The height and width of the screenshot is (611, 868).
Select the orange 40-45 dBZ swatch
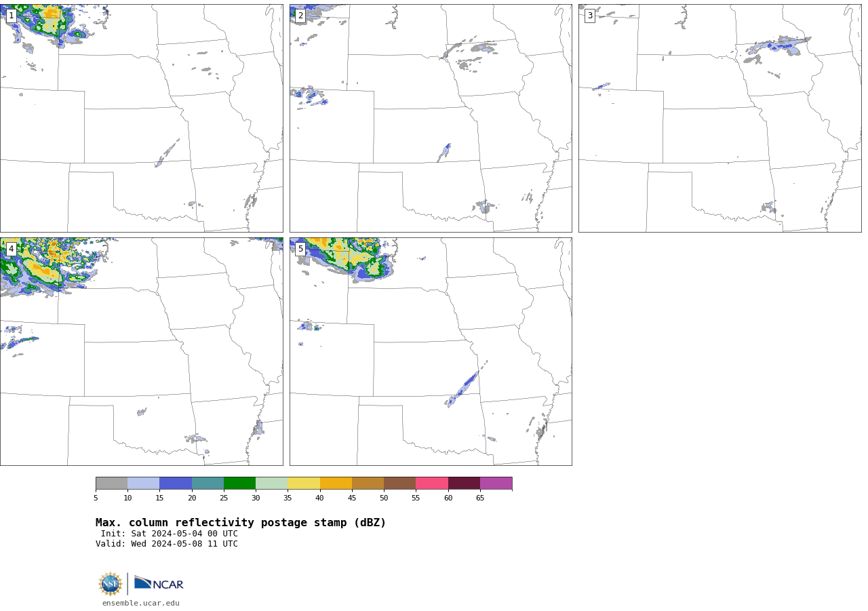tap(336, 484)
